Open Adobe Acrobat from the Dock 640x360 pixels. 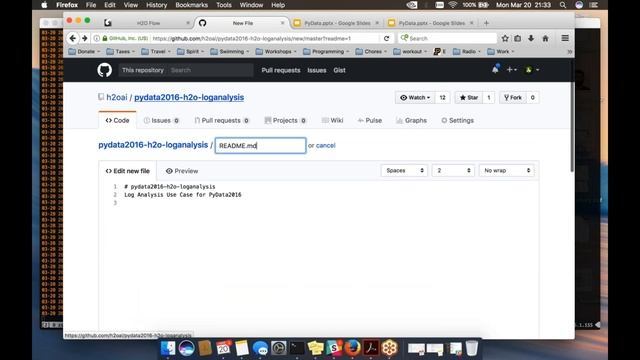coord(371,348)
